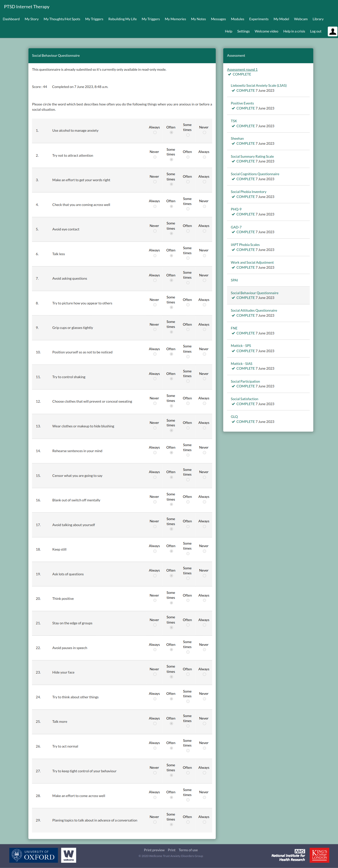Screen dimensions: 338x868
Task: Click the University of Oxford logo
Action: [33, 855]
